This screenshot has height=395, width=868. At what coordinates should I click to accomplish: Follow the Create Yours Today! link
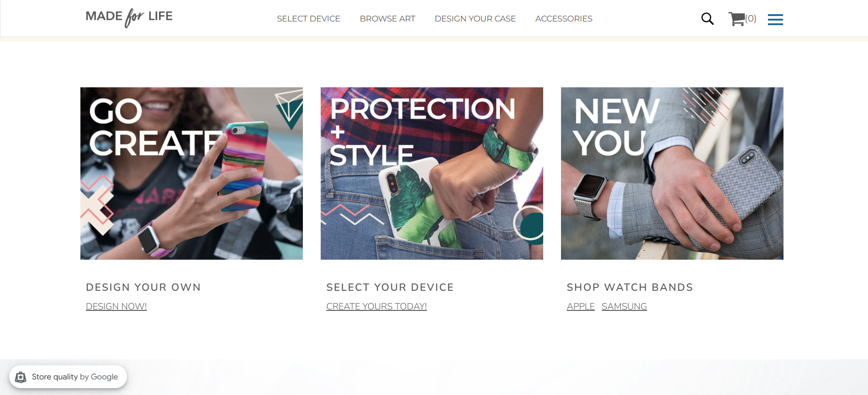pyautogui.click(x=376, y=306)
